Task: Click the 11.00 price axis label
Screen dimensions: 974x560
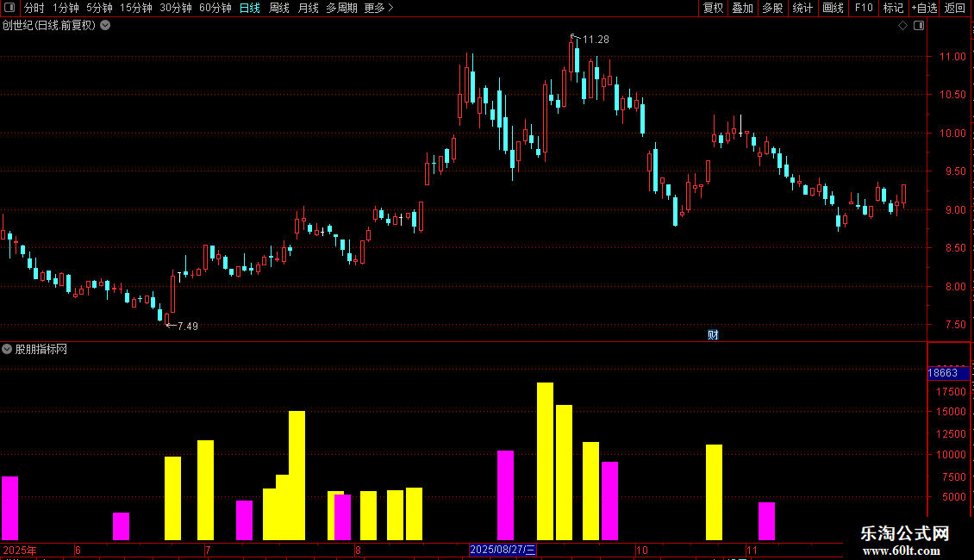Action: point(952,57)
